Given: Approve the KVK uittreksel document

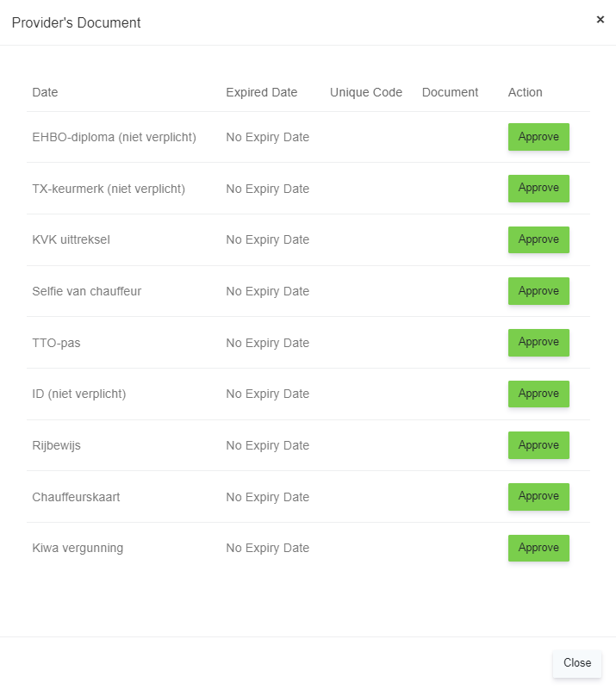Looking at the screenshot, I should pos(538,239).
